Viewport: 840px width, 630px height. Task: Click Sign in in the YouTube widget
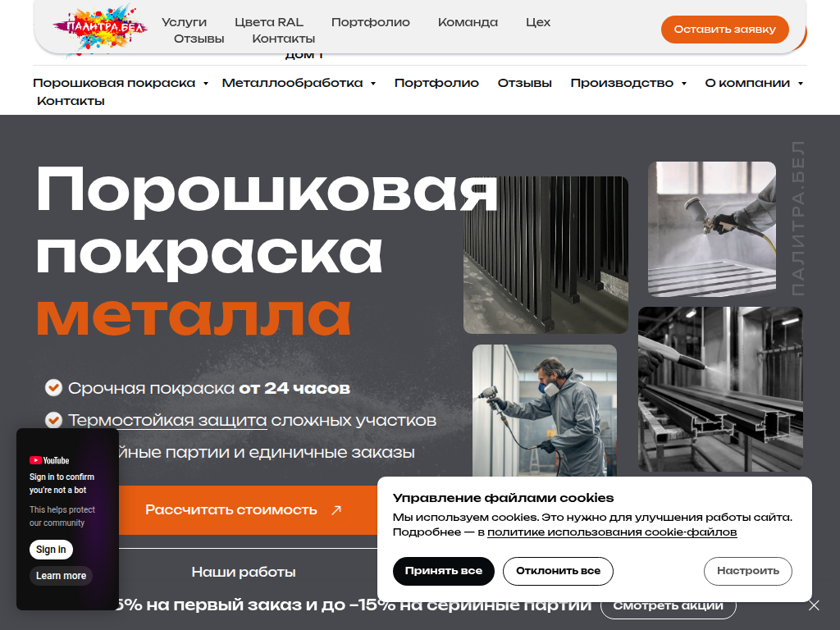click(x=51, y=550)
